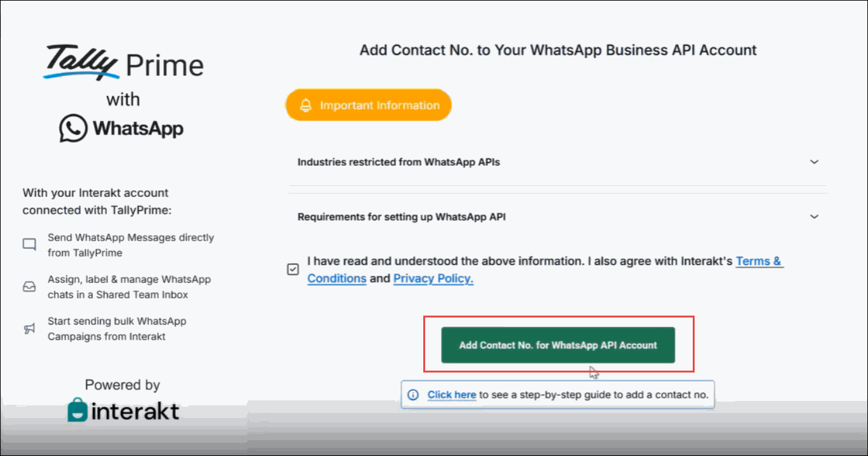Click the megaphone icon beside bulk WhatsApp Campaigns
868x456 pixels.
point(29,328)
